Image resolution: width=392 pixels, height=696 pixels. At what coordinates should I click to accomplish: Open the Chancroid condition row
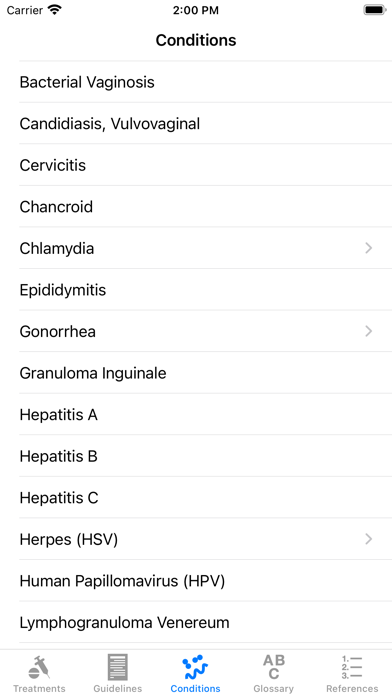coord(206,206)
